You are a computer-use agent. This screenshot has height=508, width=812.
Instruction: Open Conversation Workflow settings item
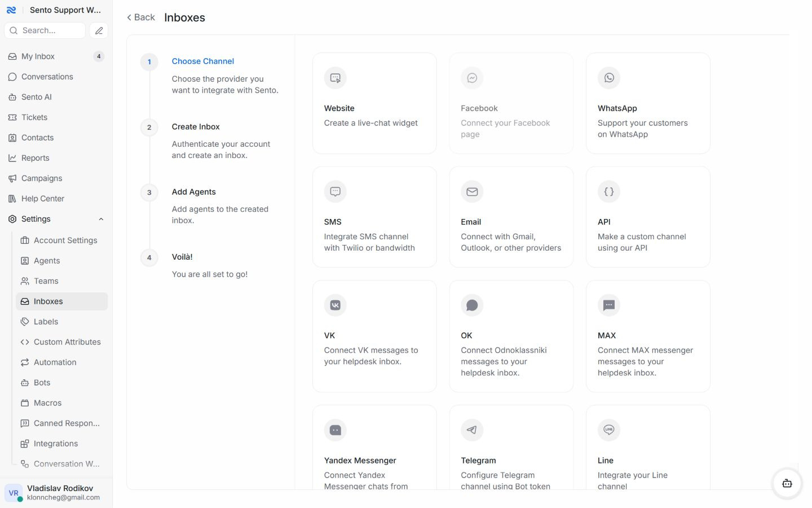(62, 464)
